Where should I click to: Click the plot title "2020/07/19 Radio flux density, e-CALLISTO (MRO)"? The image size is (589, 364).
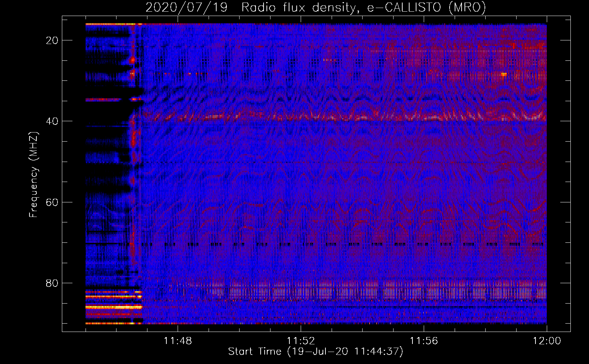(316, 7)
